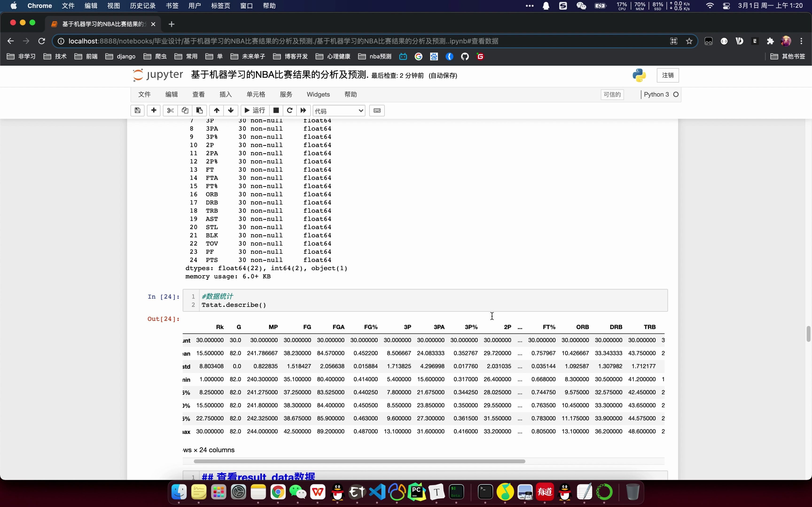This screenshot has height=507, width=812.
Task: Click the 运行 button in toolbar
Action: [255, 110]
